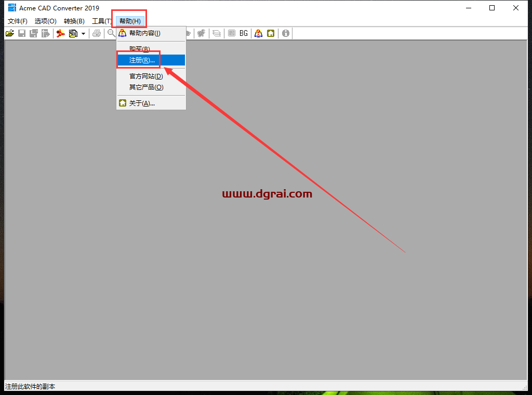
Task: Click the Open file folder icon
Action: coord(10,33)
